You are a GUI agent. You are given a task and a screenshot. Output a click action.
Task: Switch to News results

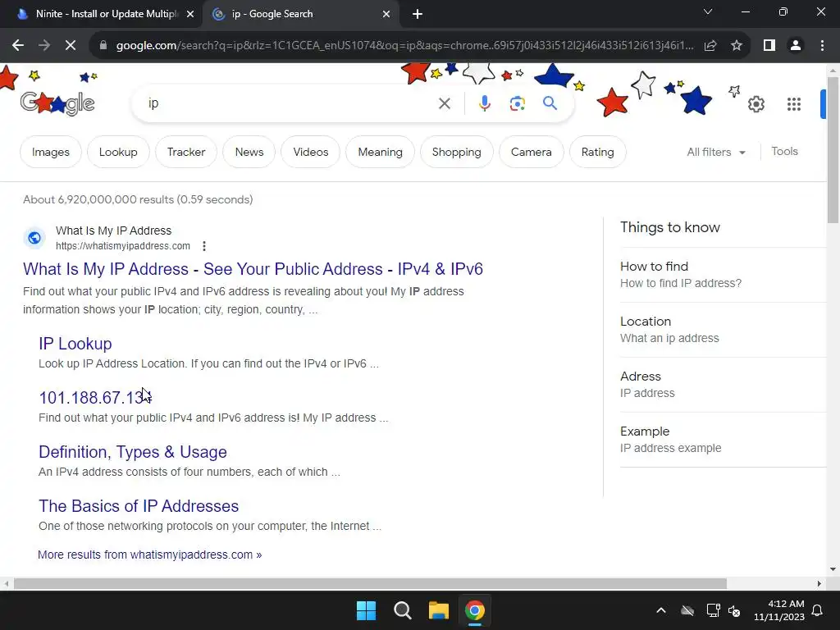click(249, 152)
